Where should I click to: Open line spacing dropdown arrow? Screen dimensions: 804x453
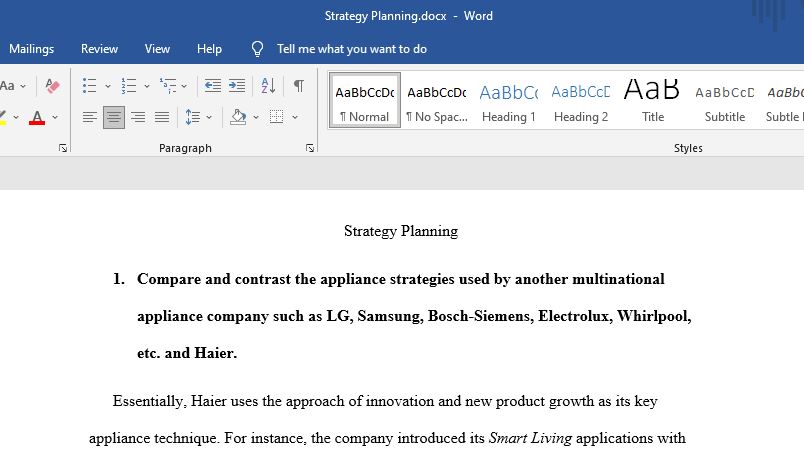pos(209,117)
